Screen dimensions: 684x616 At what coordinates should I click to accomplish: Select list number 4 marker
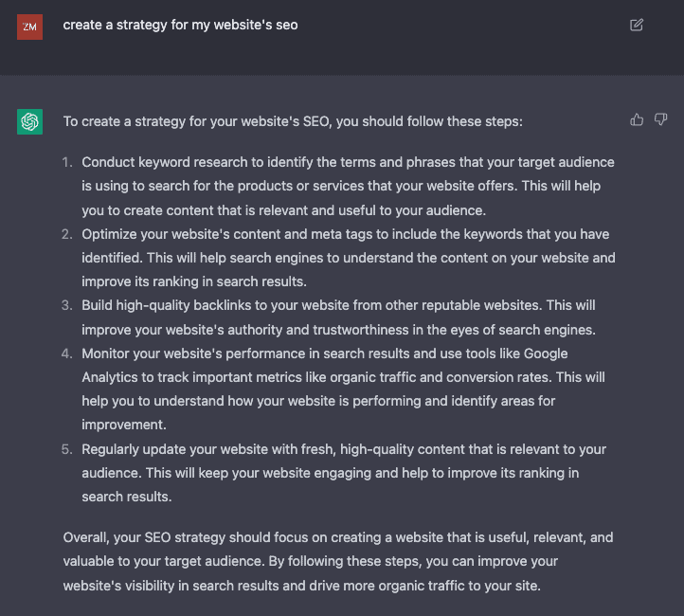(x=67, y=353)
